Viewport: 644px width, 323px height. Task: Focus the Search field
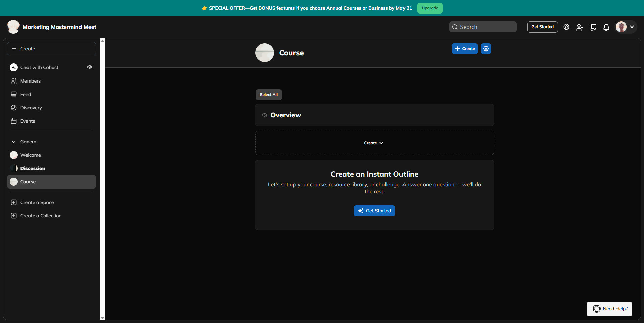(483, 27)
